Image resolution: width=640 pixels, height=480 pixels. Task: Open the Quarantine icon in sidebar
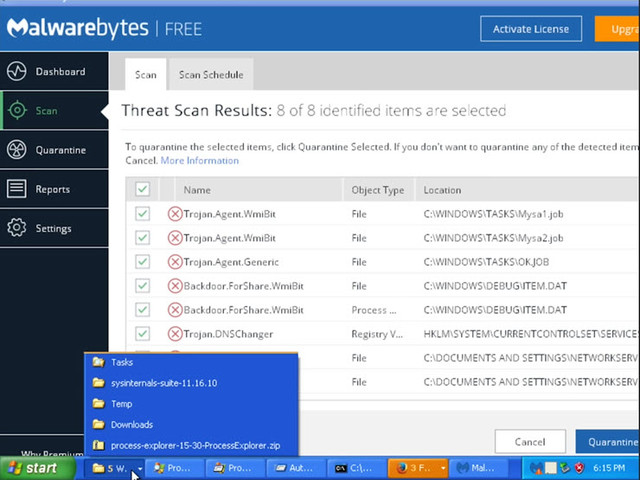click(x=16, y=150)
